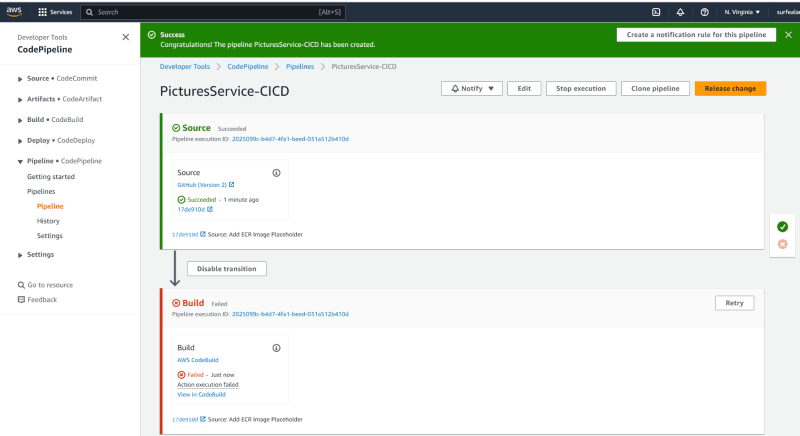The height and width of the screenshot is (436, 800).
Task: Open the Source stage pipeline execution ID link
Action: tap(290, 139)
